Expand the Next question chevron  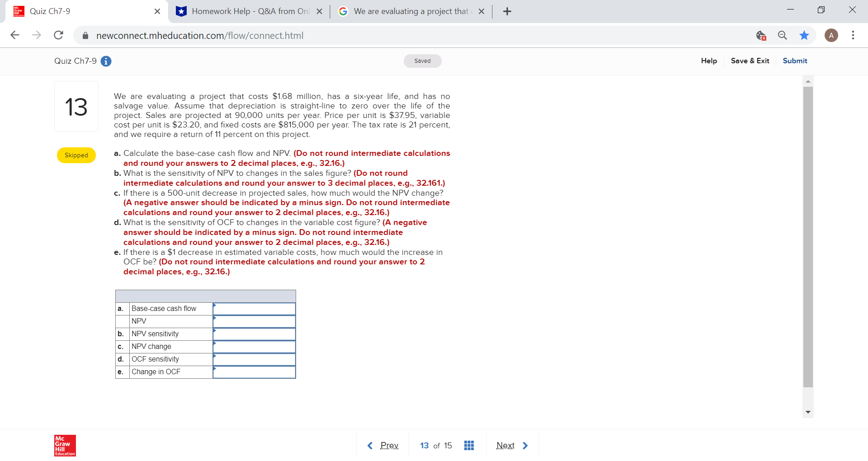point(525,446)
